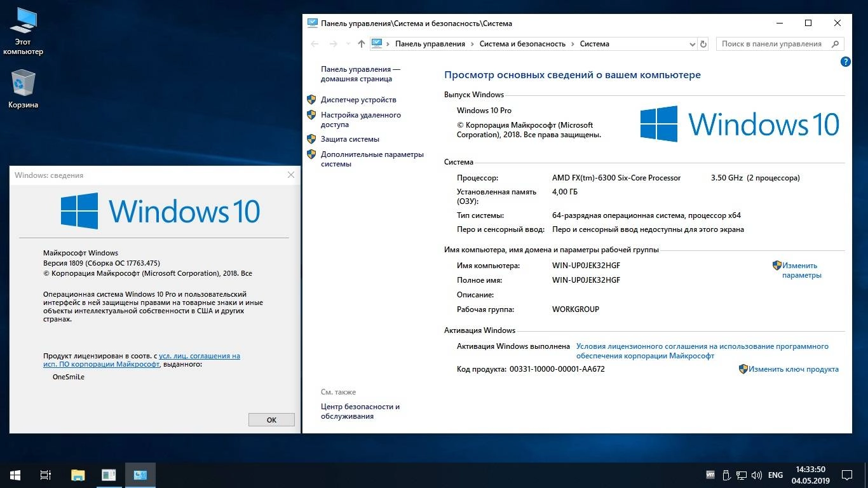Select Система и безопасность breadcrumb
This screenshot has height=488, width=868.
(522, 44)
